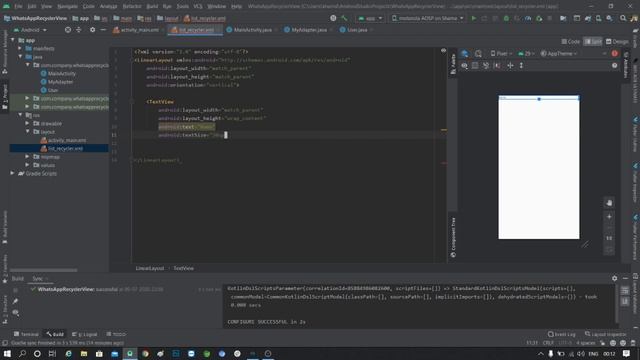Toggle view options eye in preview toolbar
640x360 pixels.
(464, 66)
